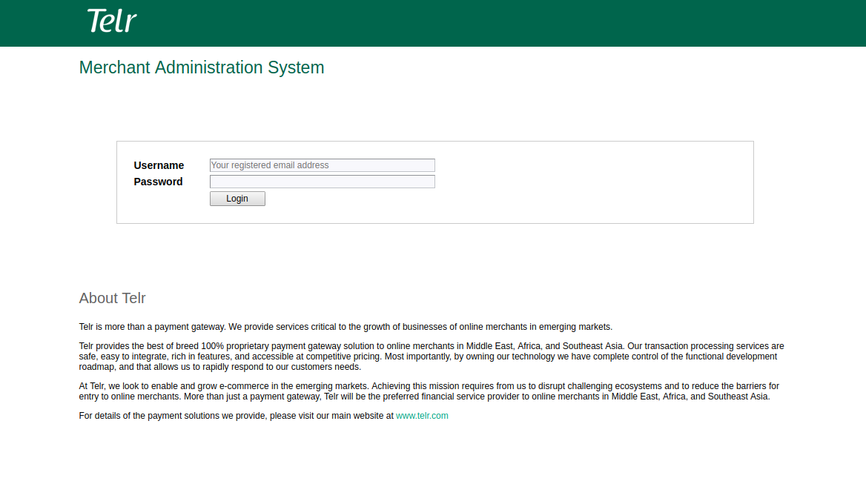Image resolution: width=866 pixels, height=504 pixels.
Task: Click the About Telr heading
Action: (112, 298)
